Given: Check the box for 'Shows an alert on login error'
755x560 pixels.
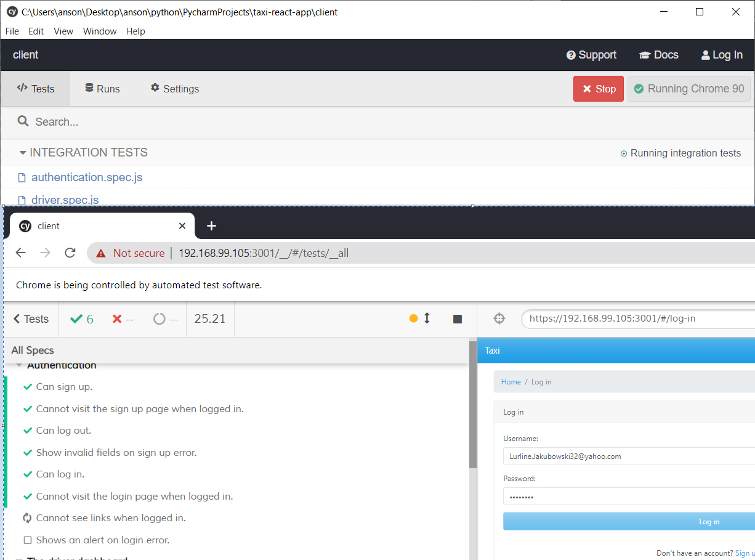Looking at the screenshot, I should 27,540.
